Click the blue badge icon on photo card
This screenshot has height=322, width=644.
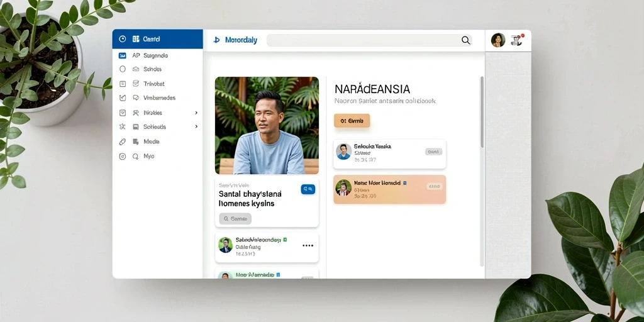pos(308,189)
